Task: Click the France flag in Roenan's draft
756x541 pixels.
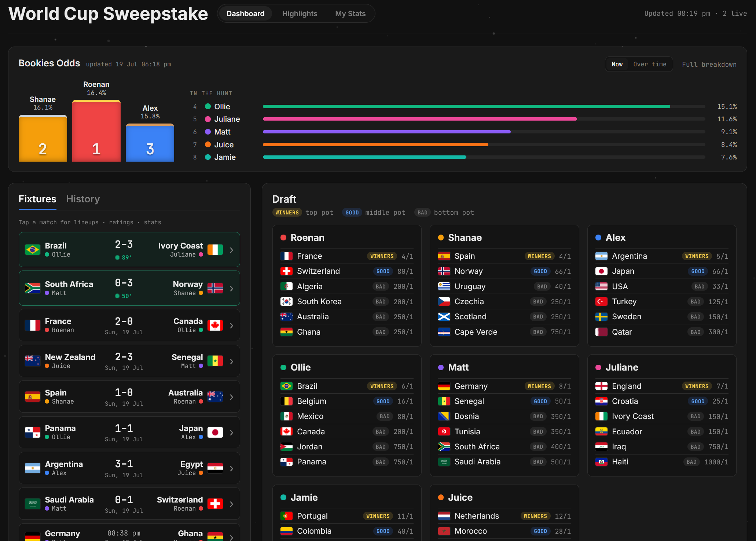Action: click(x=286, y=256)
